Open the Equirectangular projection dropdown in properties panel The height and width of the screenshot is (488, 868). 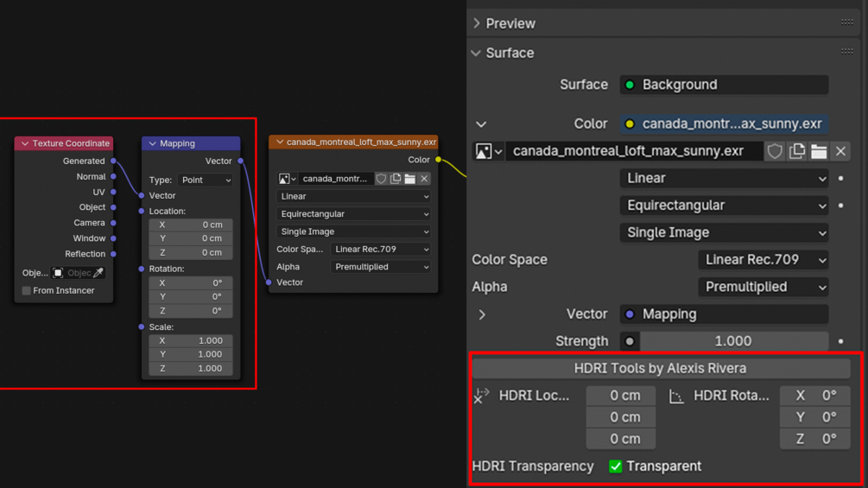724,206
